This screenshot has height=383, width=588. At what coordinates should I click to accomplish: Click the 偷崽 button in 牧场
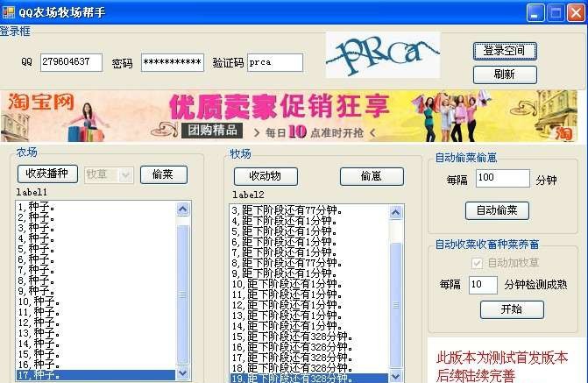pyautogui.click(x=372, y=176)
